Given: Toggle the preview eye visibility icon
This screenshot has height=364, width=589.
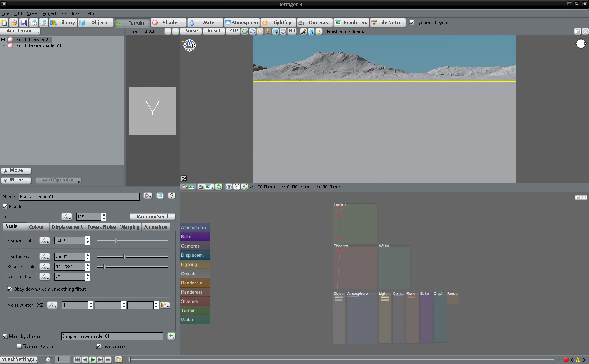Looking at the screenshot, I should [229, 187].
